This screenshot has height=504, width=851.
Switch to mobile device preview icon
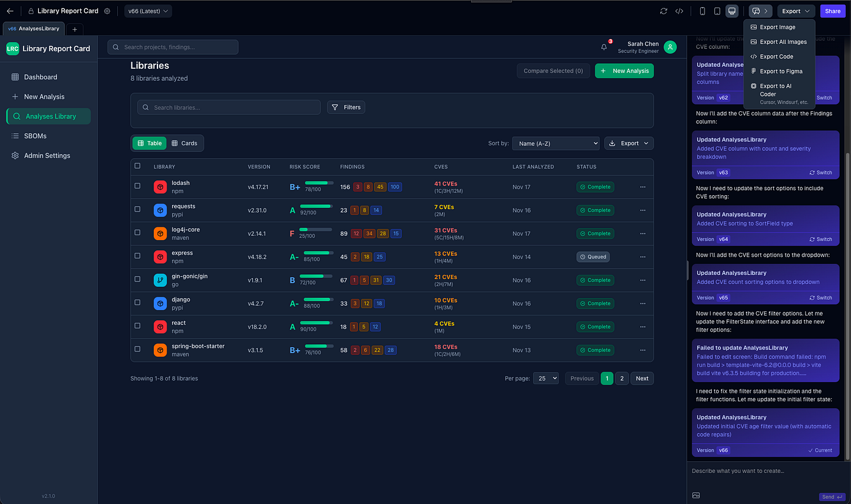703,11
